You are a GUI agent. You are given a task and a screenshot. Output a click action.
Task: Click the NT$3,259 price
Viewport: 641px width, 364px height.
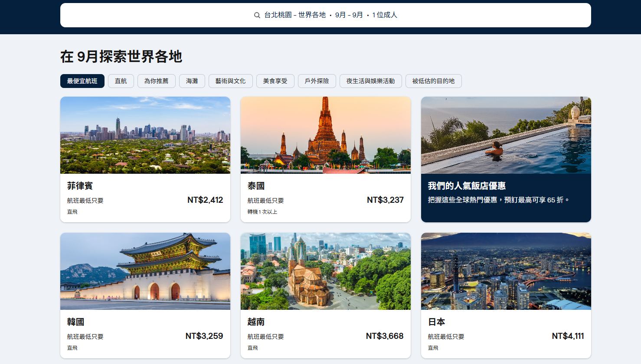coord(204,336)
